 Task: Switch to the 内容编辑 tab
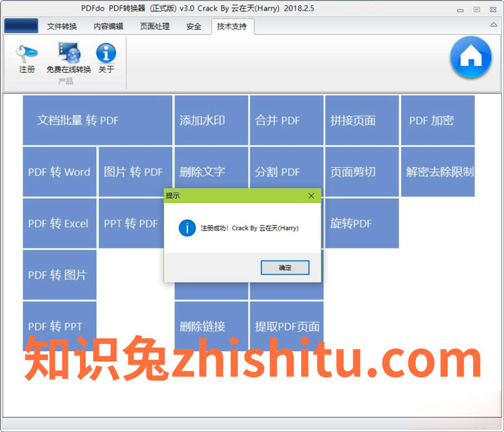tap(108, 26)
